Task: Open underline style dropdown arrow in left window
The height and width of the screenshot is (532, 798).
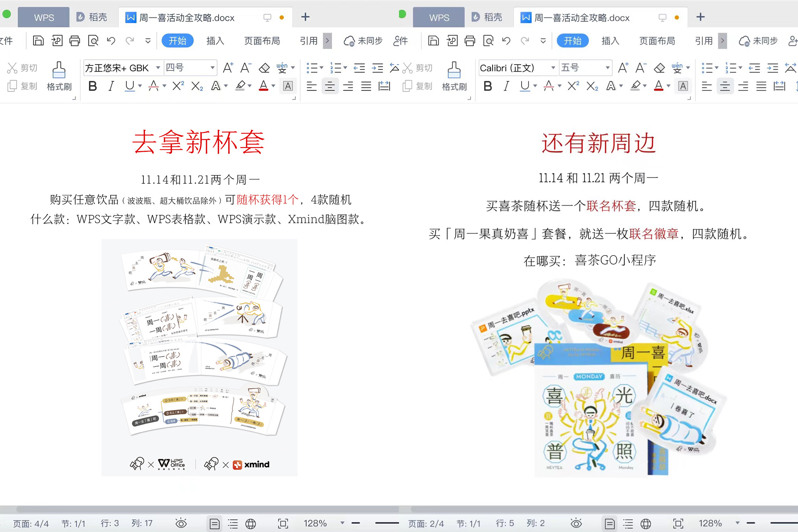Action: coord(140,86)
